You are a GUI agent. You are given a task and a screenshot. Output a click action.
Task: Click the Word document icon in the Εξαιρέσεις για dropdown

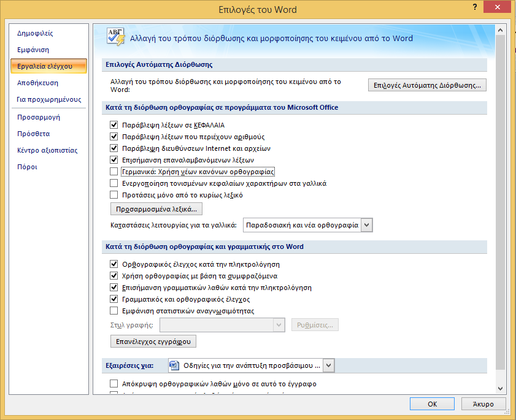pyautogui.click(x=174, y=365)
